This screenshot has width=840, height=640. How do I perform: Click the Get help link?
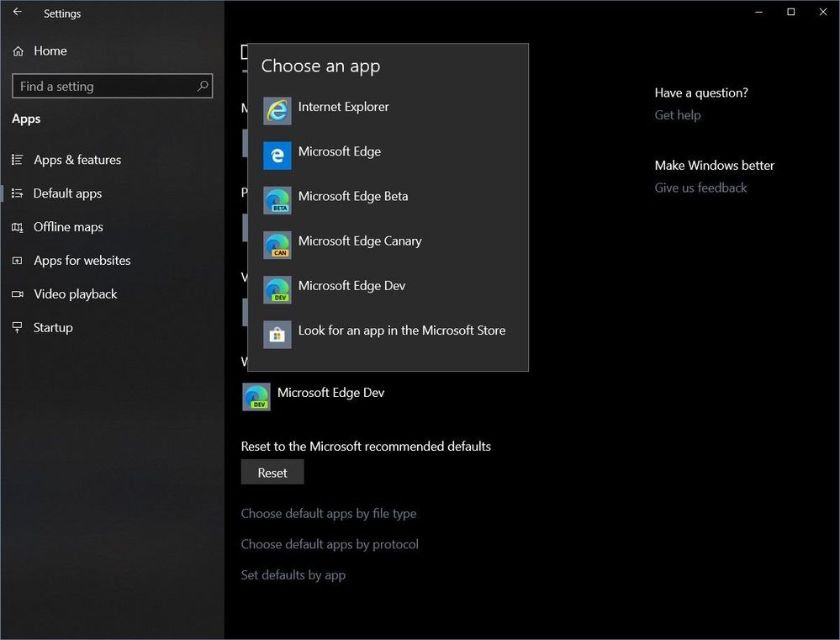pos(677,115)
